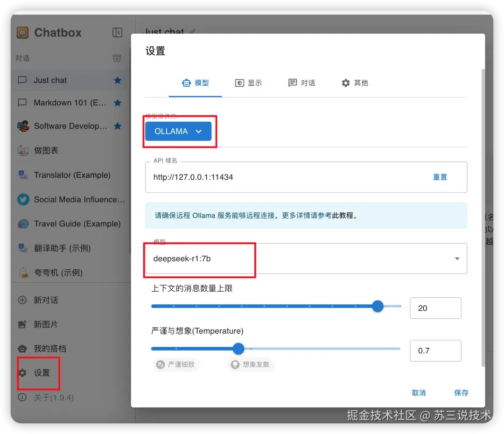504x434 pixels.
Task: Unstar the Just chat conversation
Action: tap(117, 80)
